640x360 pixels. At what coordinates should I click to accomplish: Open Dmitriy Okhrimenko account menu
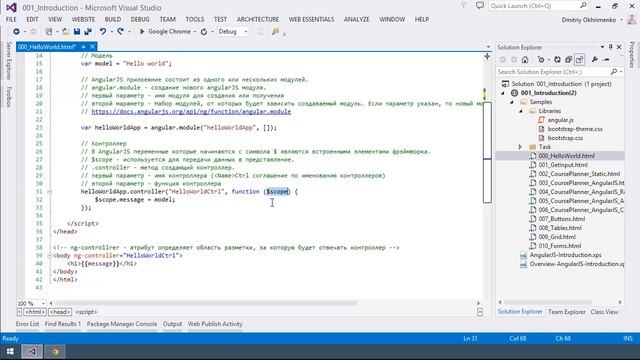point(592,20)
